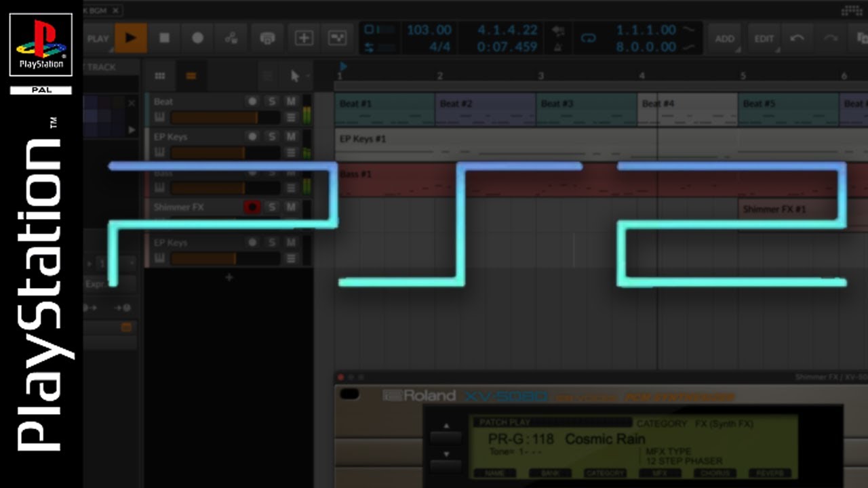The image size is (868, 488).
Task: Click the copy icon right of redo
Action: [861, 39]
